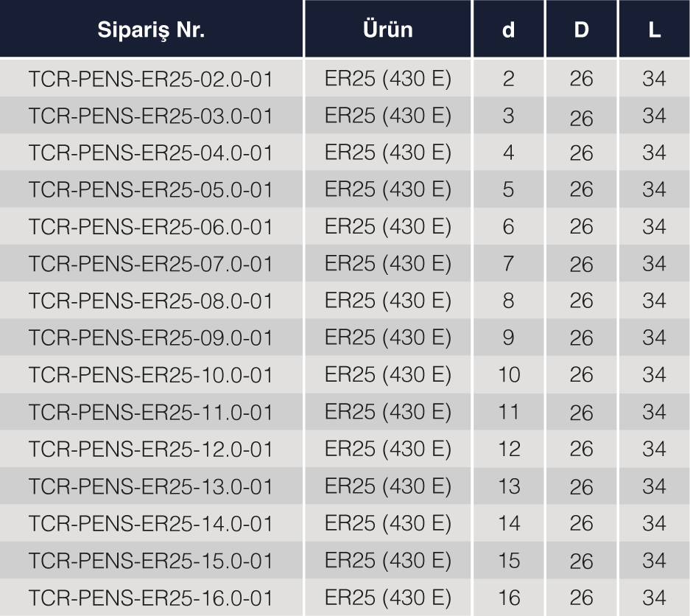
Task: Select order number TCR-PENS-ER25-02.0-01
Action: [151, 79]
